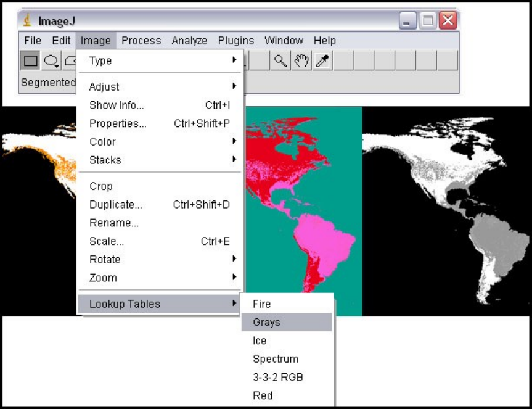Apply the 3-3-2 RGB lookup table

pyautogui.click(x=287, y=377)
